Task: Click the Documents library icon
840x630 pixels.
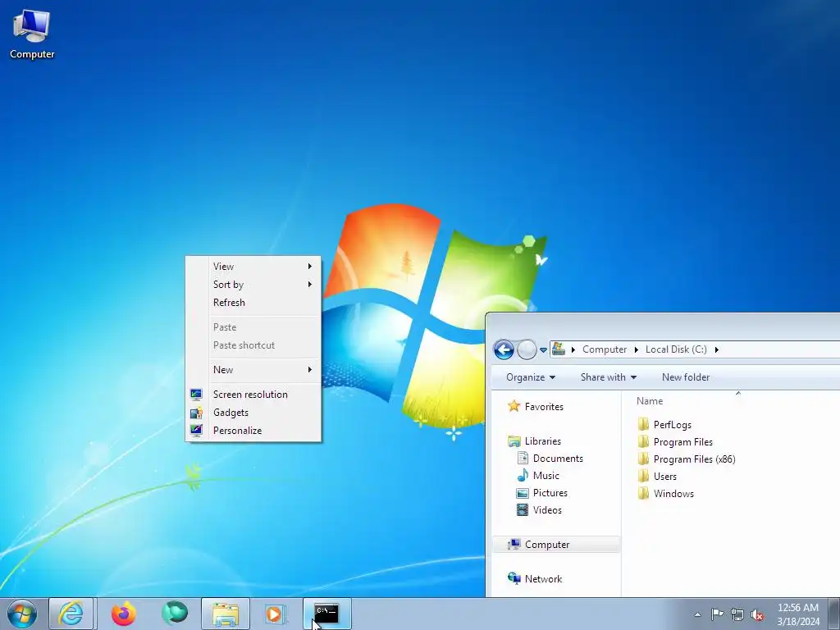Action: click(x=523, y=458)
